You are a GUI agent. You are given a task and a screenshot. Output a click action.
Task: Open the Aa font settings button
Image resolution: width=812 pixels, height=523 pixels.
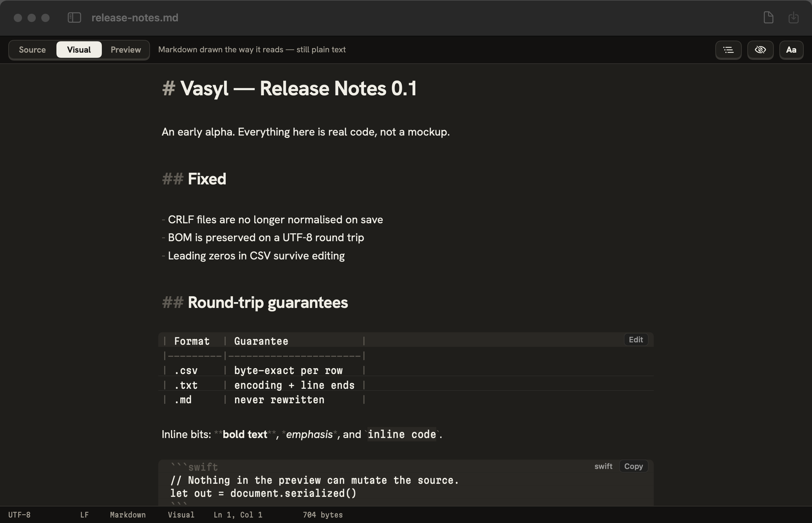[x=791, y=50]
